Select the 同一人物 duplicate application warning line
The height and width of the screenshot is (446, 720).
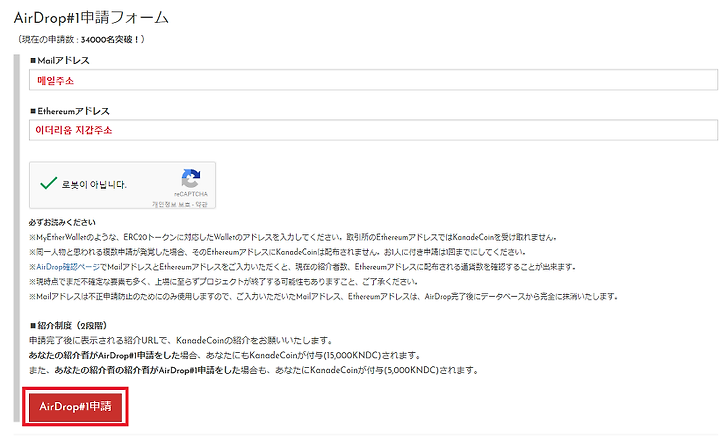pyautogui.click(x=277, y=252)
